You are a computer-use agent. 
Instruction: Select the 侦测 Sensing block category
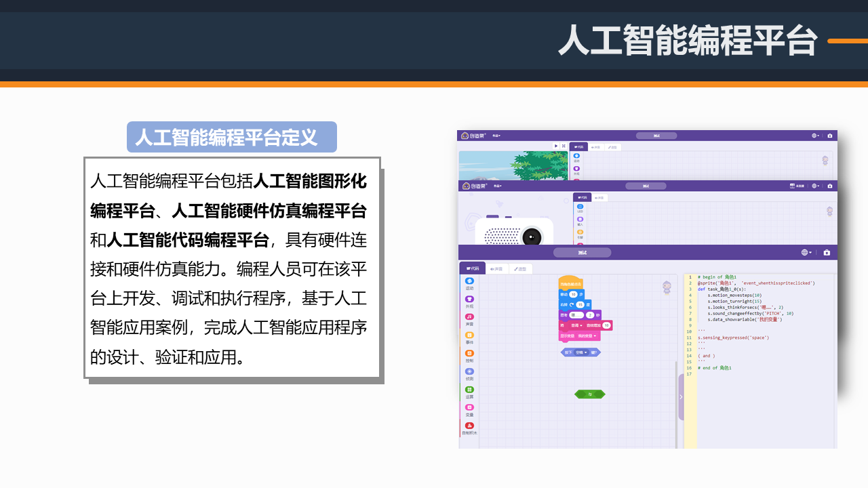[469, 373]
